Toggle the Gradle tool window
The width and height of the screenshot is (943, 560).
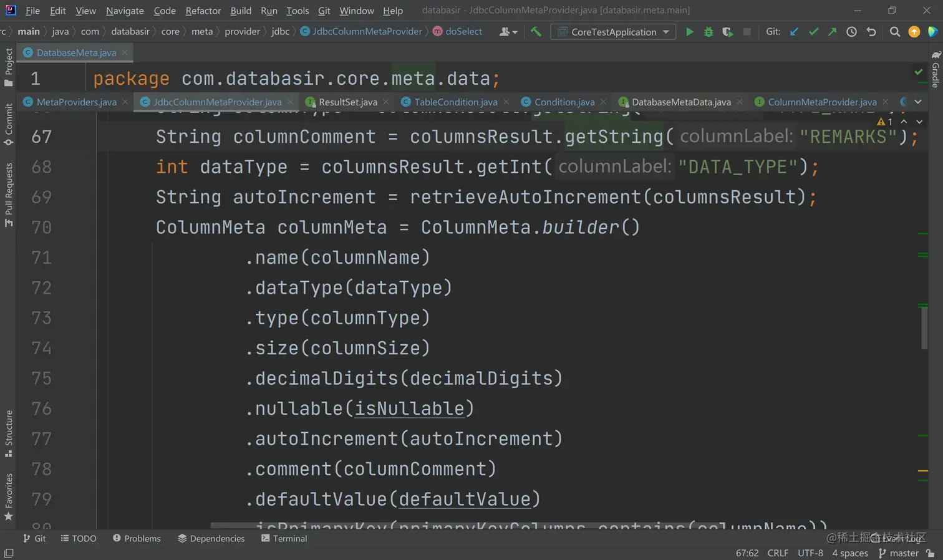pyautogui.click(x=936, y=69)
